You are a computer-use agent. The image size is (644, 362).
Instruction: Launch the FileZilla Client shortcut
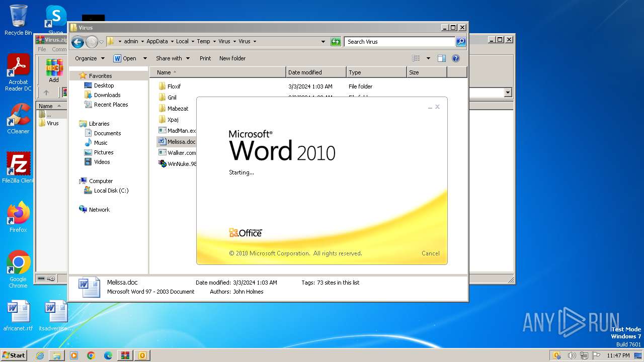[x=18, y=168]
